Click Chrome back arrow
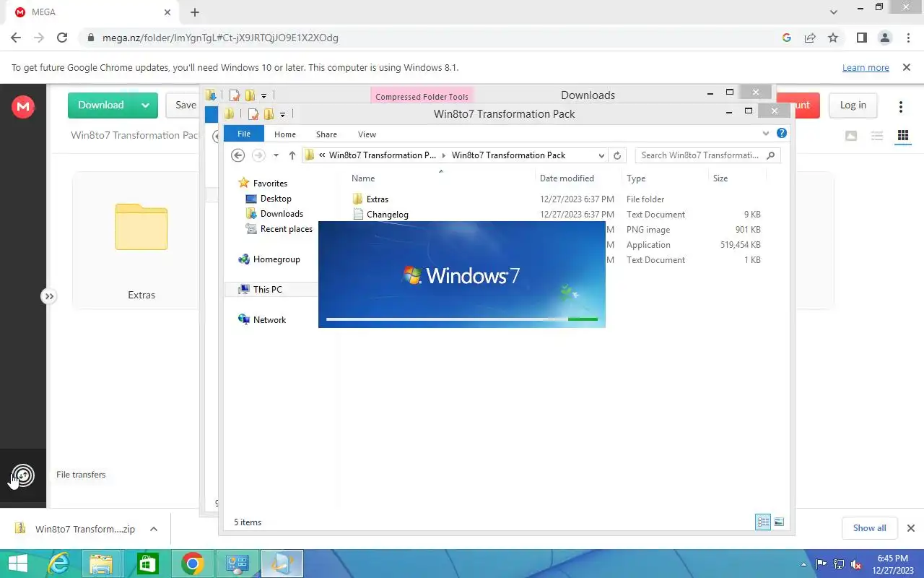This screenshot has height=578, width=924. coord(16,38)
